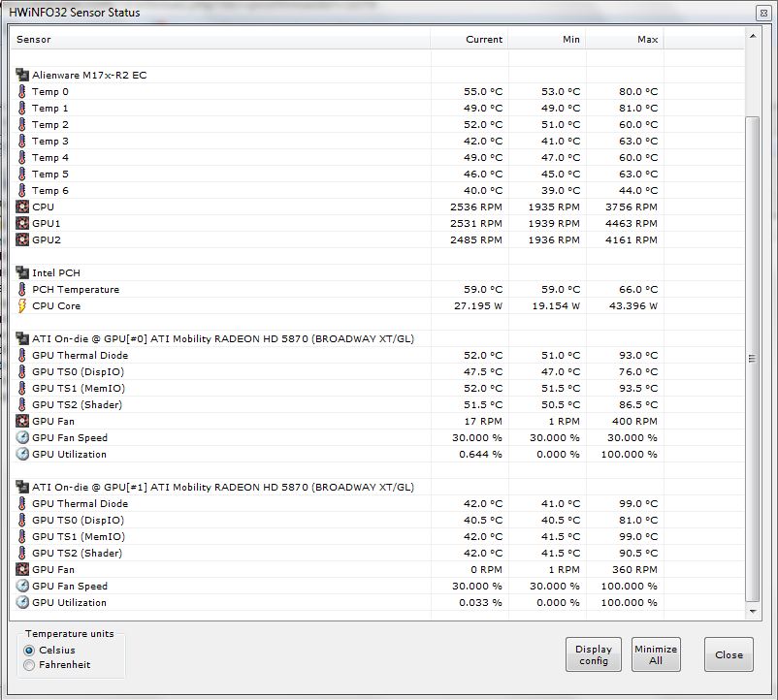This screenshot has height=700, width=778.
Task: Click the chip icon for GPU[#0] sensor group
Action: pos(22,338)
